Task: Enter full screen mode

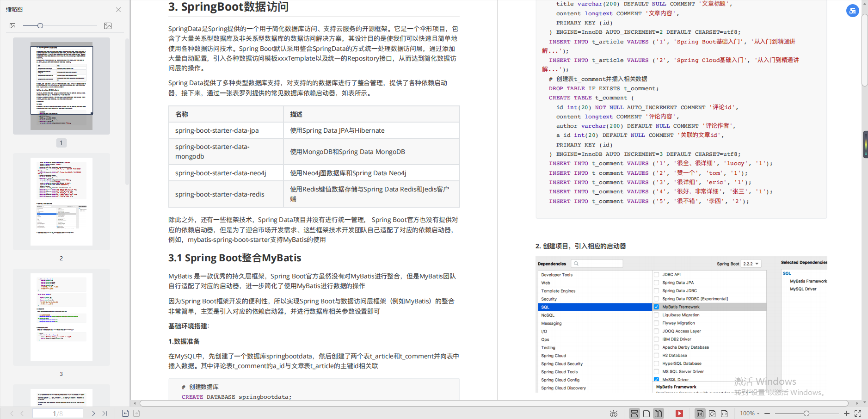Action: 858,413
